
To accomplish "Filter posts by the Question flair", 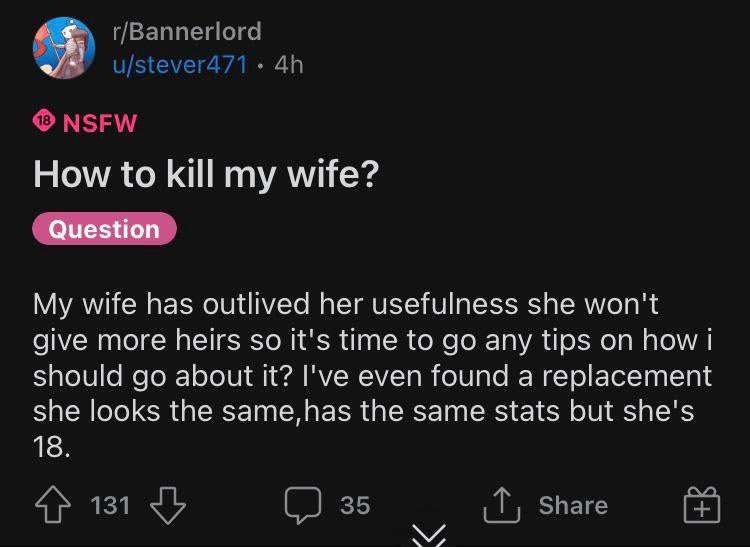I will [x=104, y=229].
